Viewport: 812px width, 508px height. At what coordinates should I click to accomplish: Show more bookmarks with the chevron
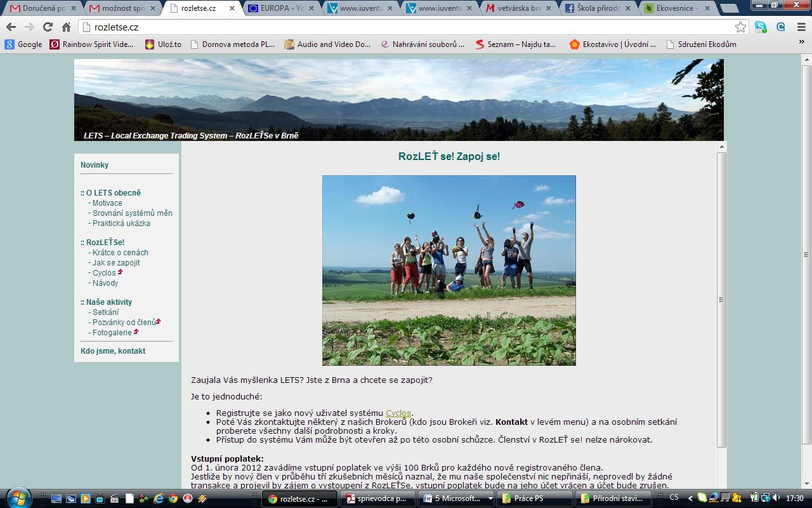(801, 43)
